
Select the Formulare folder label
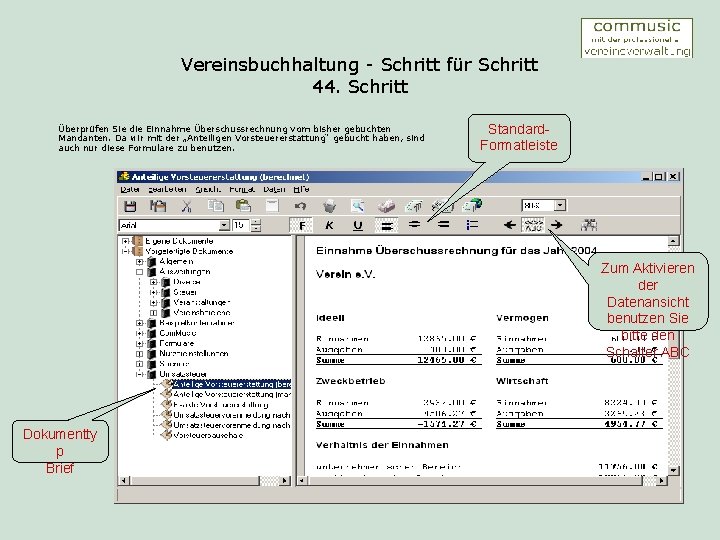[177, 343]
